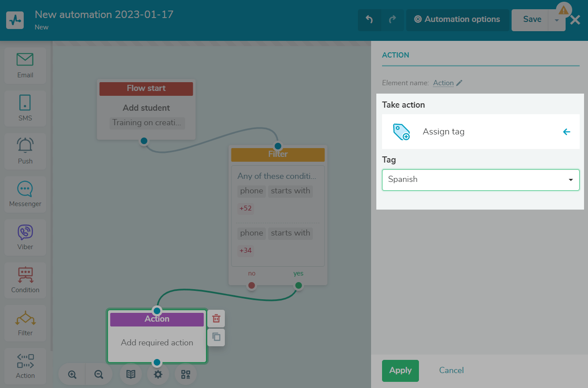Open the Tag dropdown showing Spanish

point(481,180)
